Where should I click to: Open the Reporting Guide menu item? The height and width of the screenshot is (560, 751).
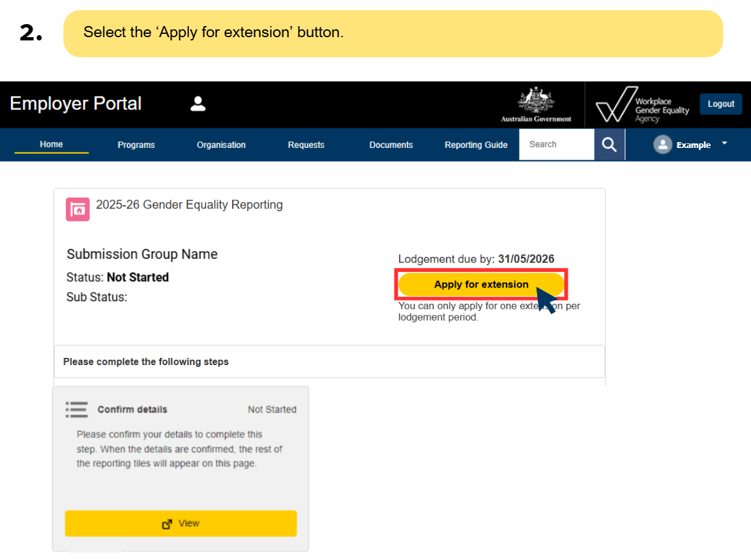[x=476, y=145]
